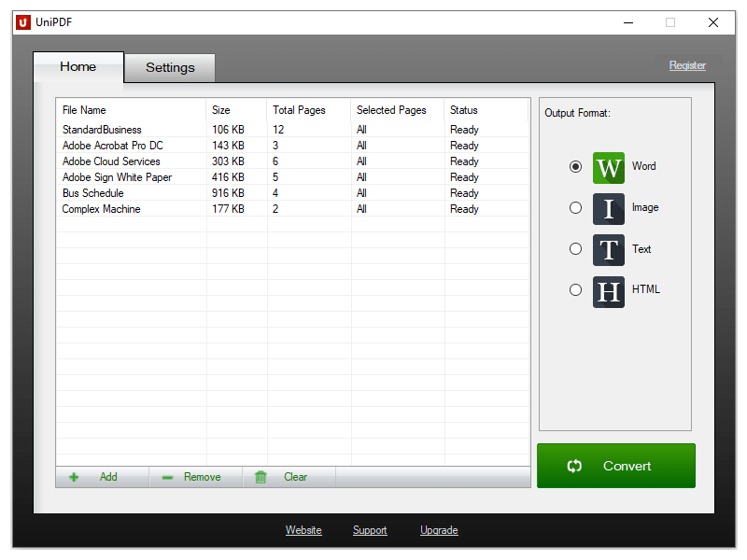Click the Selected Pages column header

click(x=398, y=110)
